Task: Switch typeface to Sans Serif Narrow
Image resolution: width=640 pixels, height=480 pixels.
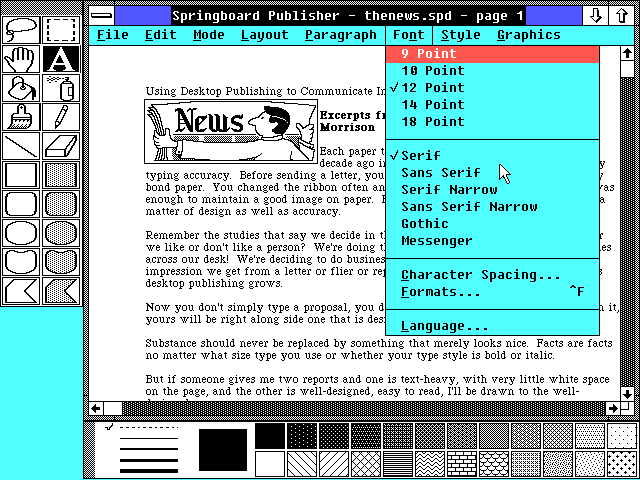Action: click(x=493, y=207)
